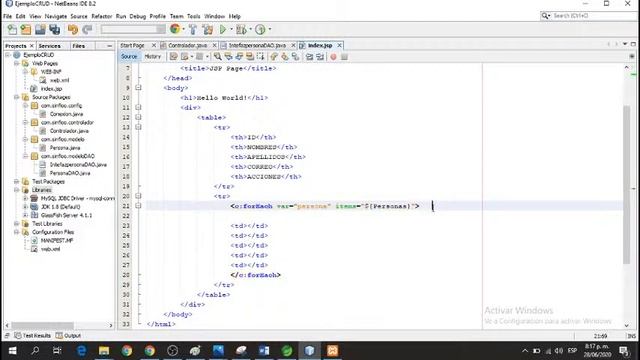This screenshot has height=360, width=640.
Task: Collapse the EjemploCRUD project node
Action: (8, 55)
